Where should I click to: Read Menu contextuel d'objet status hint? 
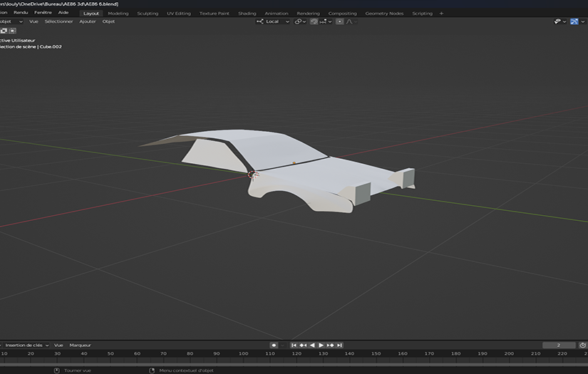(186, 370)
